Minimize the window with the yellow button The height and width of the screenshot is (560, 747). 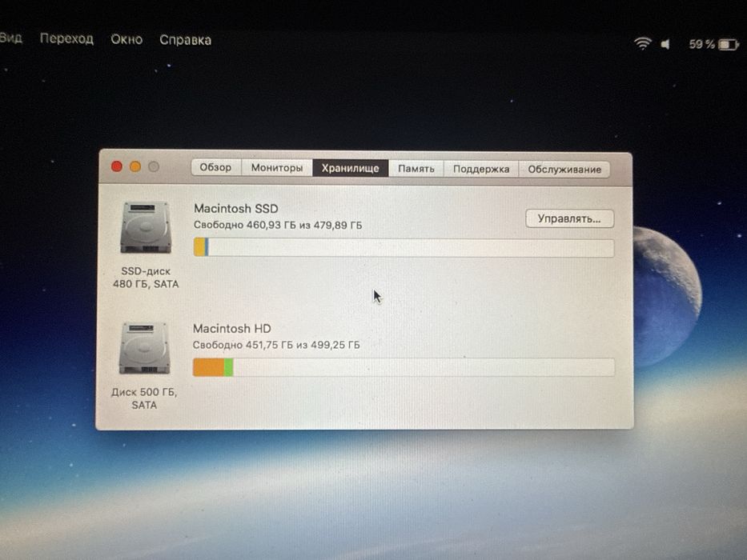coord(135,166)
